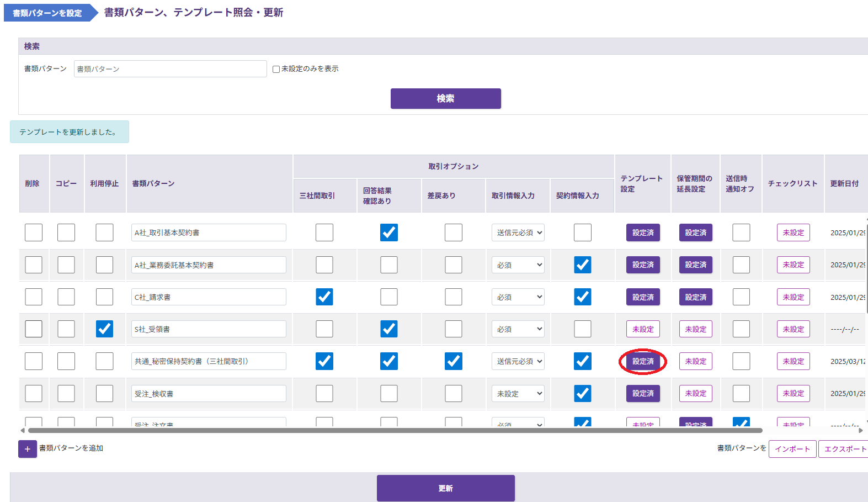This screenshot has height=502, width=868.
Task: Click the 更新 button at bottom
Action: pos(446,488)
